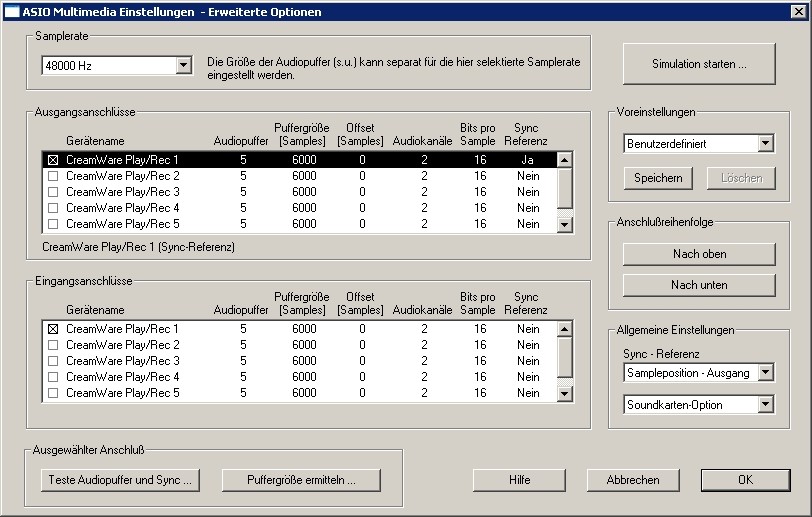Click up arrow of Eingangsanschlüsse scrollbar
Viewport: 812px width, 517px height.
point(564,329)
